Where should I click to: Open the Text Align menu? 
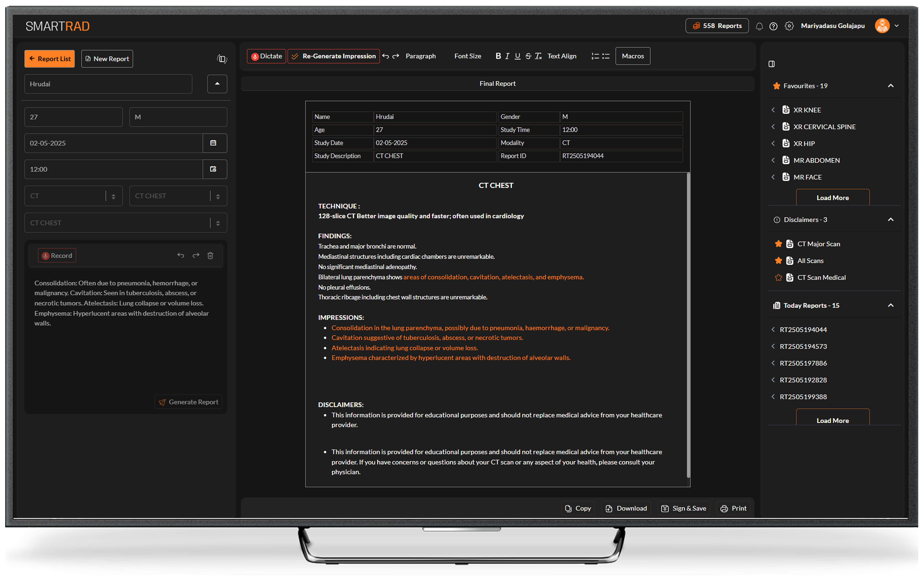[x=562, y=56]
